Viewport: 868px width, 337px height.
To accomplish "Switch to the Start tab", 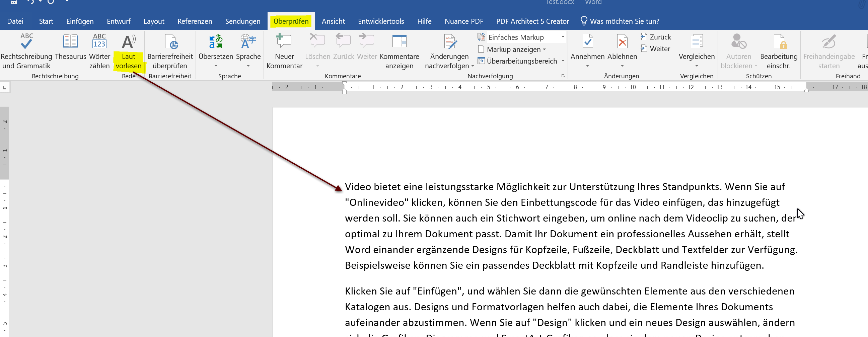I will pos(46,21).
